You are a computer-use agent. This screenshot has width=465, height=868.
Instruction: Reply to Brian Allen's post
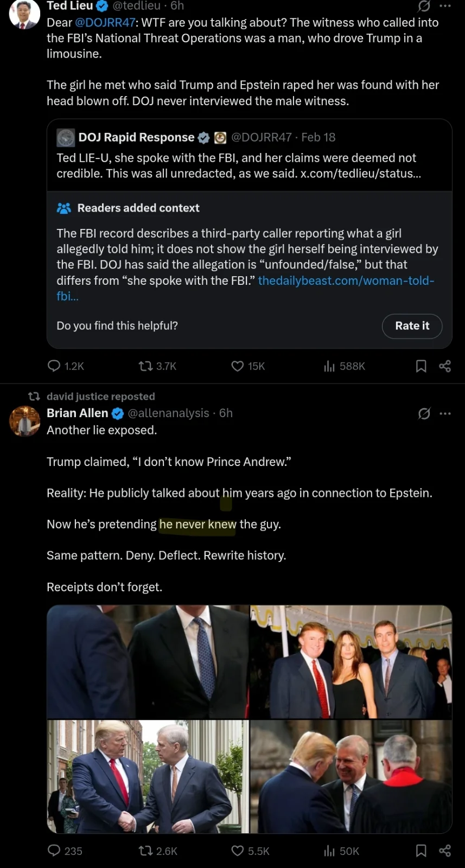pyautogui.click(x=54, y=851)
